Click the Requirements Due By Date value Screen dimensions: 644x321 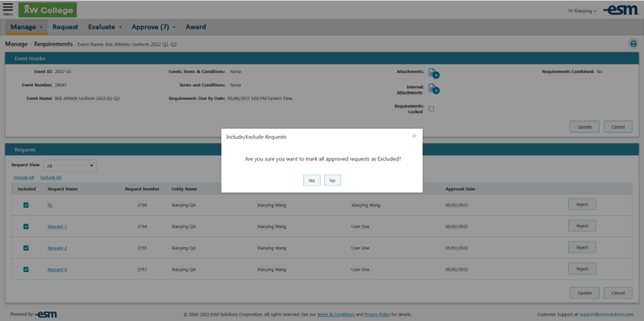pos(260,99)
